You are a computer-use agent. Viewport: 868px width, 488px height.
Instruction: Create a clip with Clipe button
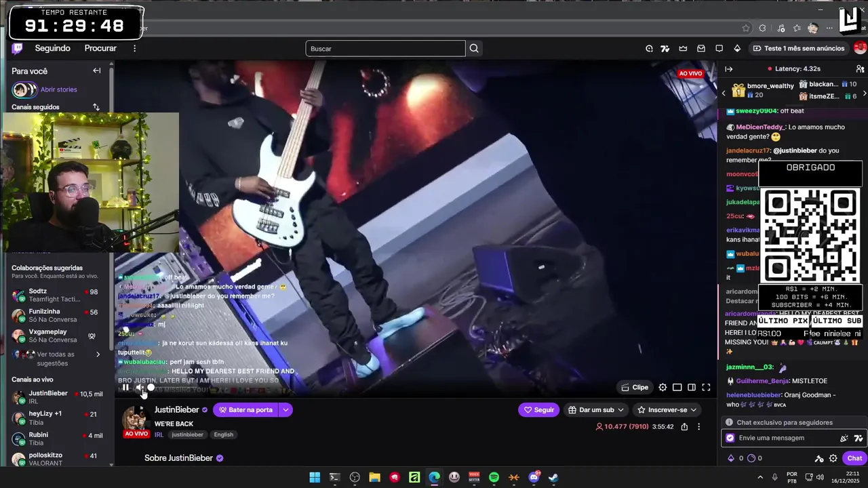(x=635, y=388)
